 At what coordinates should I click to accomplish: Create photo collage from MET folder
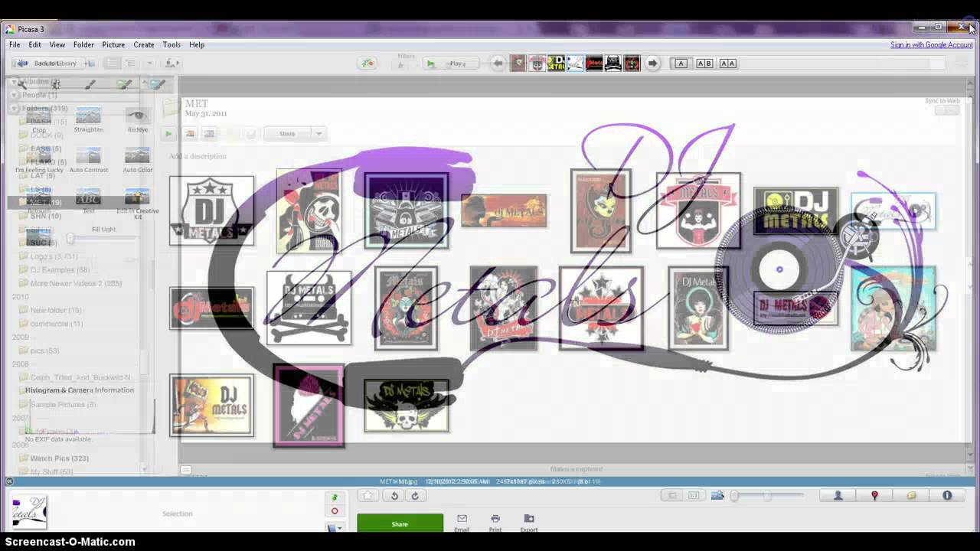point(190,134)
